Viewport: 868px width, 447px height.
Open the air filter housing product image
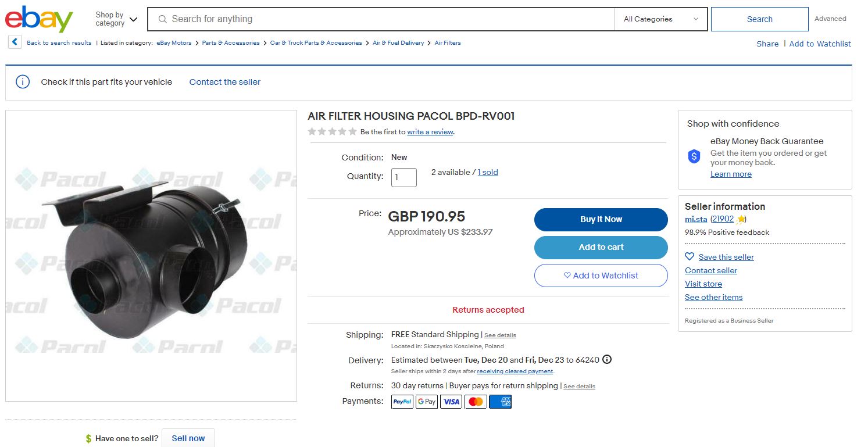(x=151, y=256)
